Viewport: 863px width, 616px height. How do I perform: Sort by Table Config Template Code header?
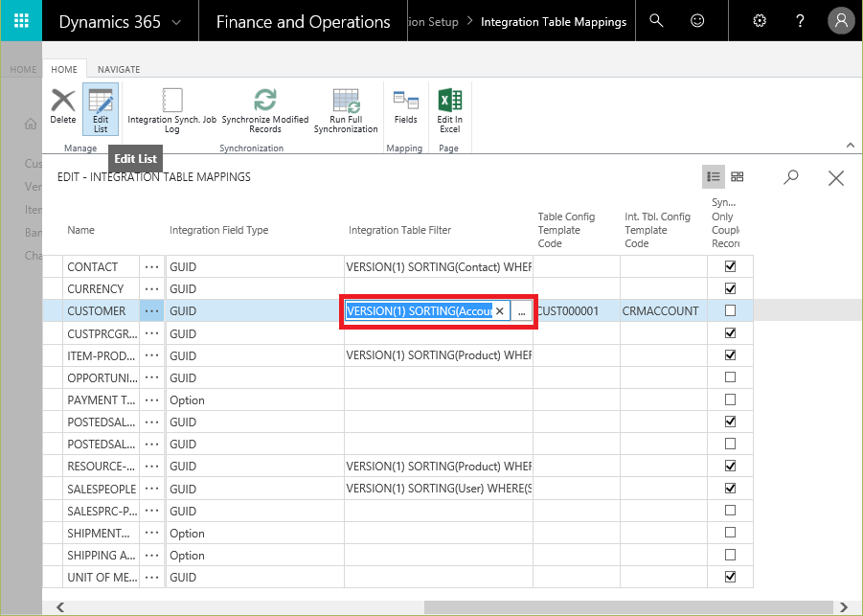[x=566, y=230]
